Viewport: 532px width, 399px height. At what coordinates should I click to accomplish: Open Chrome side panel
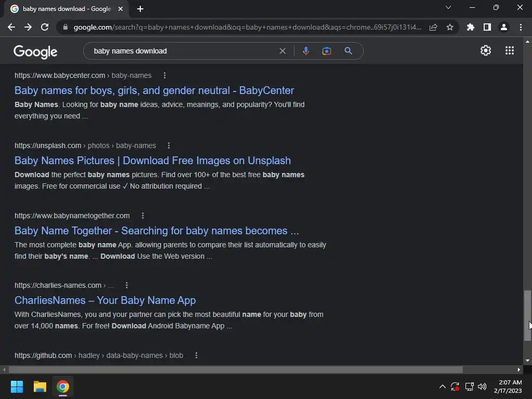click(487, 27)
